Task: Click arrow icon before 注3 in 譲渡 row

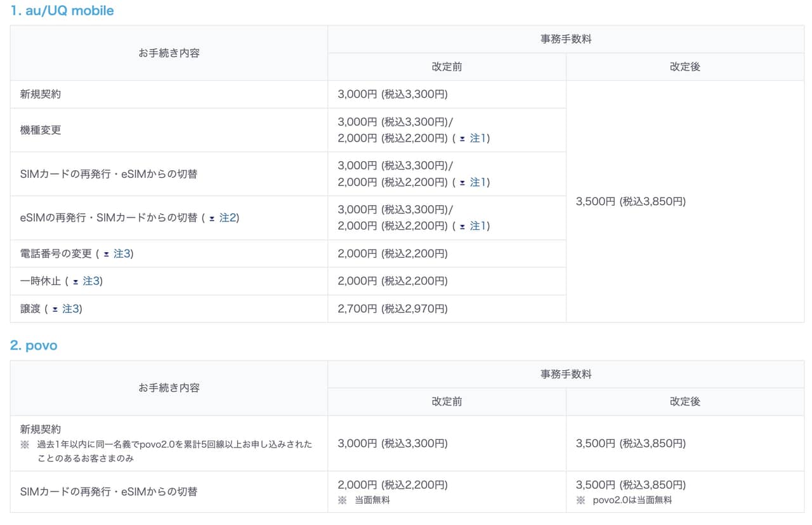Action: tap(55, 309)
